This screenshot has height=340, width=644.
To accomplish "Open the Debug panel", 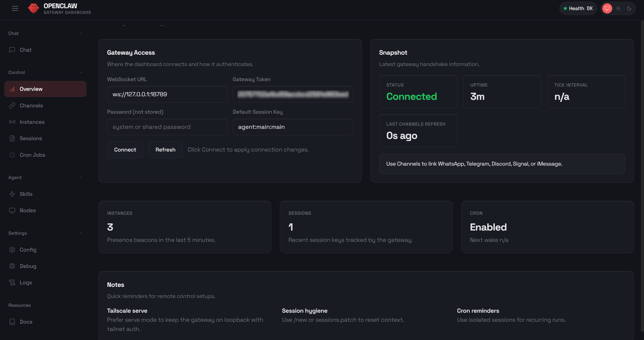I will point(28,266).
